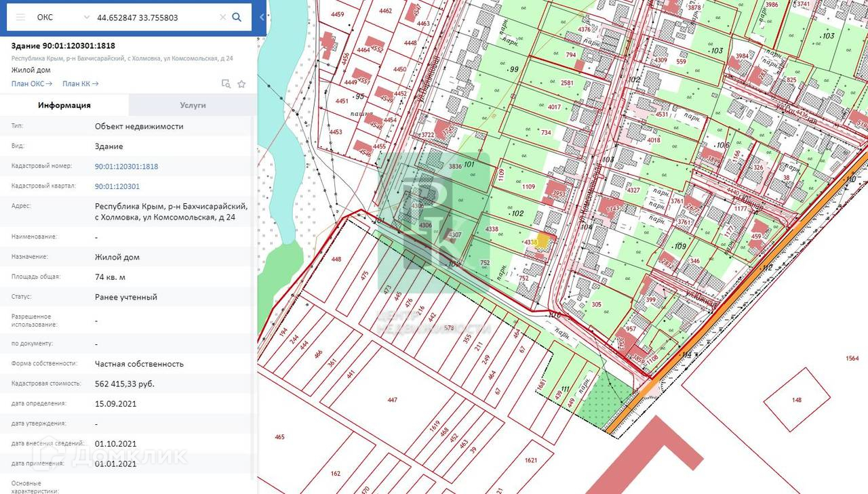Open cadastral number link 90:01:120301:1818
The image size is (868, 494).
tap(126, 166)
